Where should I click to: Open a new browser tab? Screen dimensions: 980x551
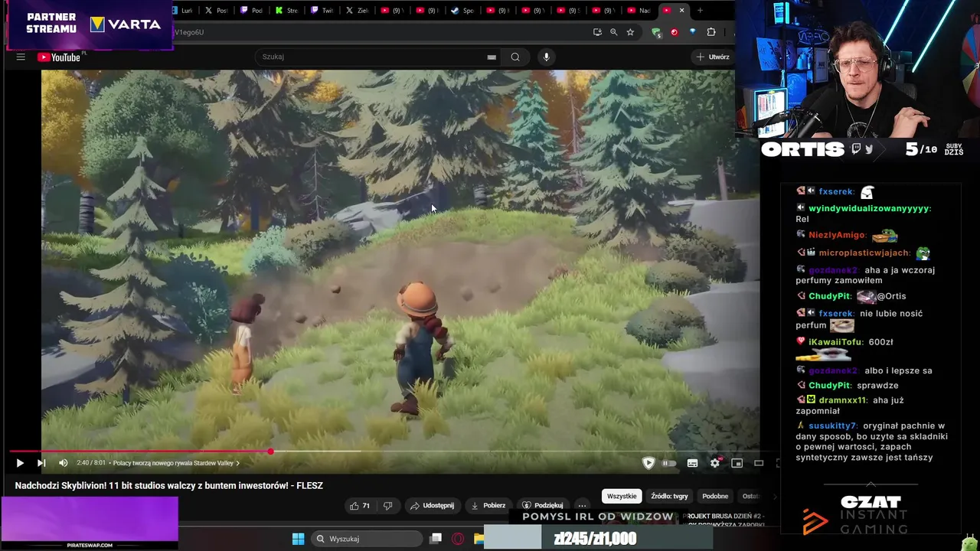(700, 11)
